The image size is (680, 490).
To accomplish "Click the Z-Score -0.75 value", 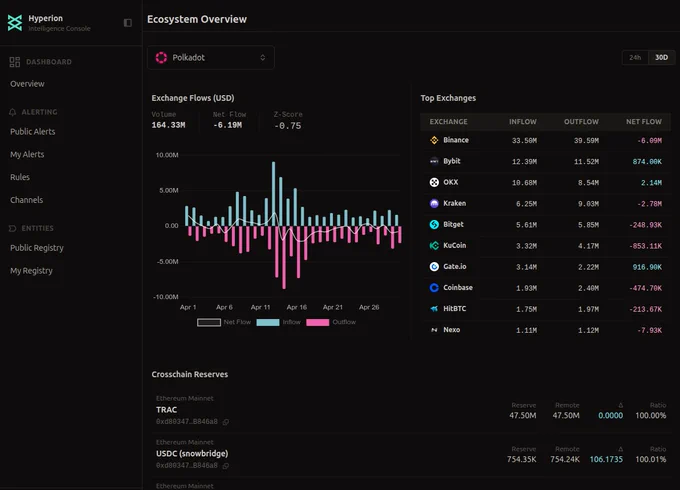I will tap(288, 126).
